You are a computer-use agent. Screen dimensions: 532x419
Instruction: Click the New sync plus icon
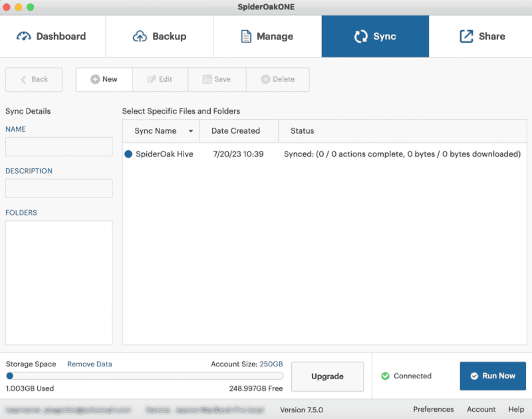tap(94, 79)
